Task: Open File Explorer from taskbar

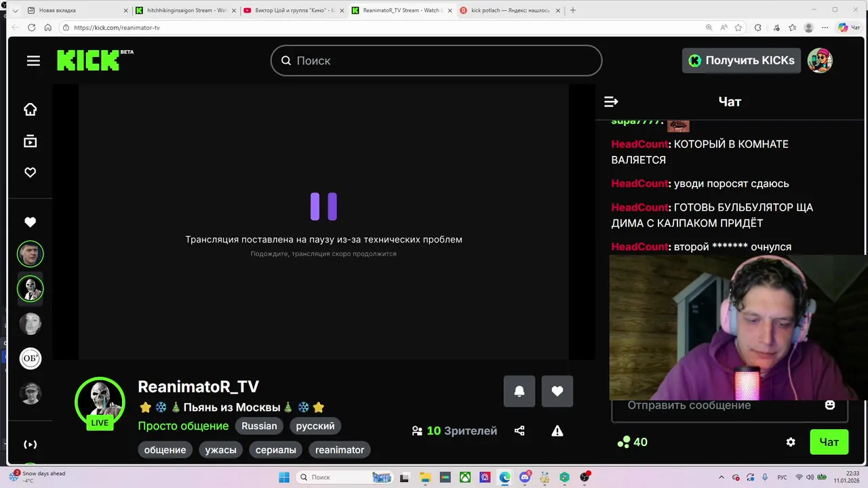Action: (x=425, y=477)
